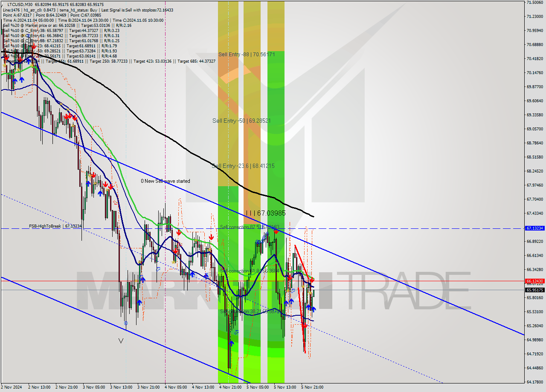The height and width of the screenshot is (392, 546).
Task: Click the 67.43340 price axis label
Action: (x=535, y=213)
